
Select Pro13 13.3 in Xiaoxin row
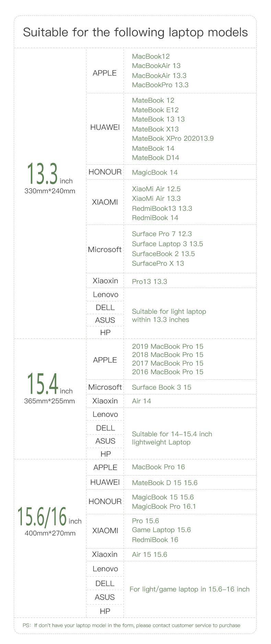[x=150, y=281]
